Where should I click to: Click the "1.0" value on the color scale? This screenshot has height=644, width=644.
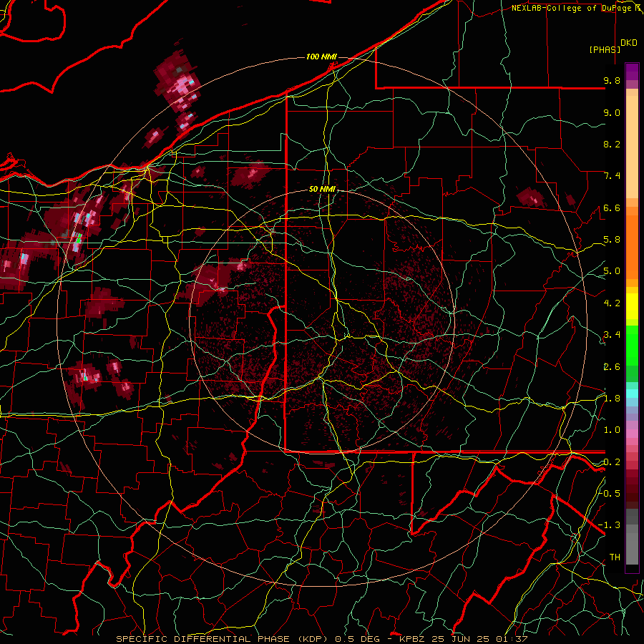[612, 430]
